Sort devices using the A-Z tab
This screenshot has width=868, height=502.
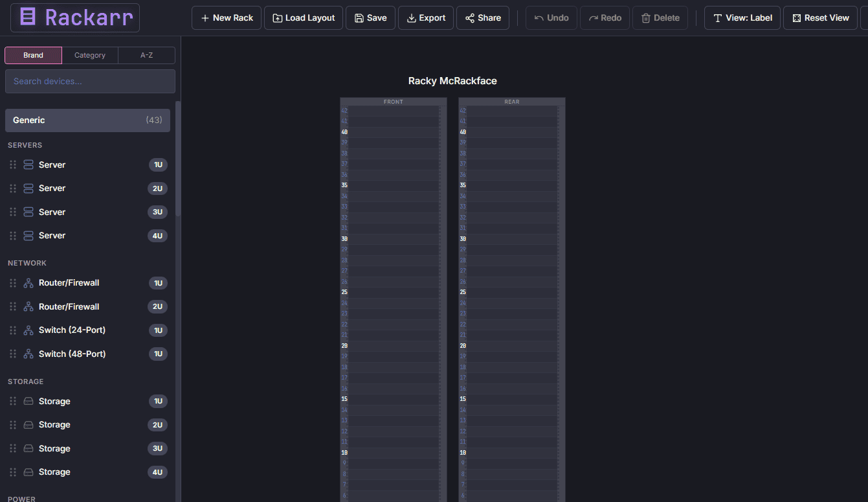point(147,56)
